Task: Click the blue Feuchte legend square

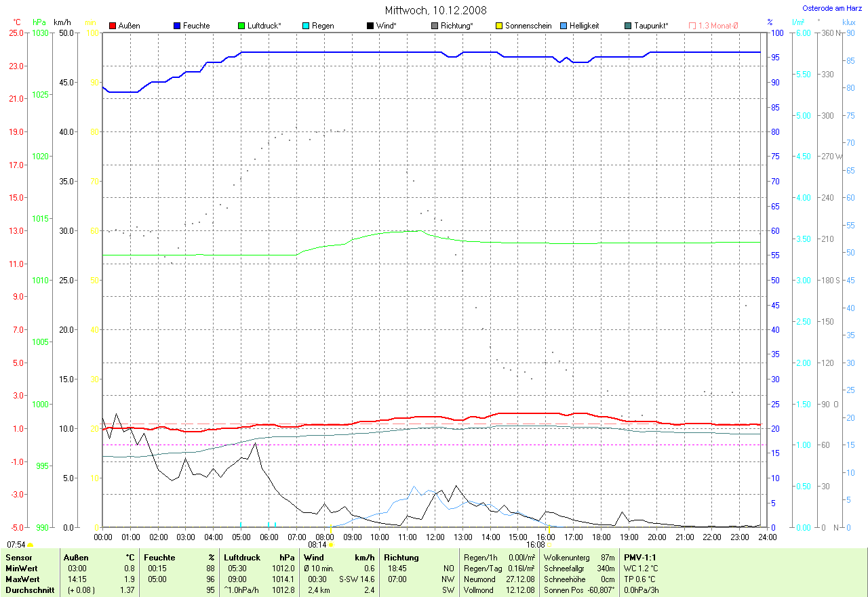Action: pyautogui.click(x=177, y=26)
